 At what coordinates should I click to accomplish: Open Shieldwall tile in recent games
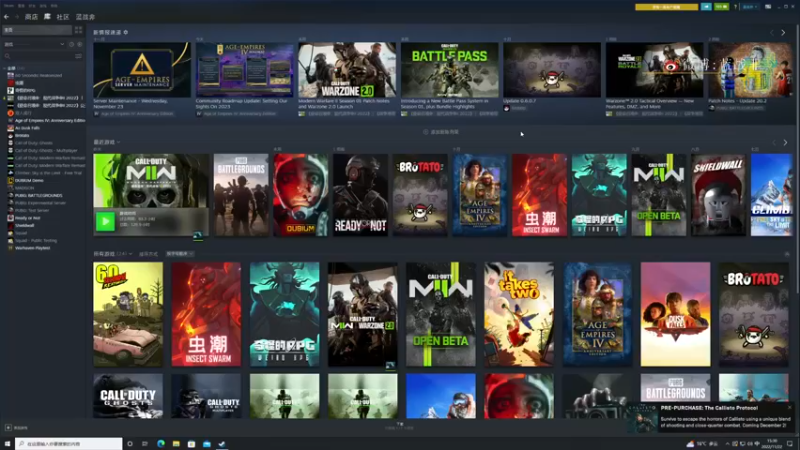tap(719, 195)
